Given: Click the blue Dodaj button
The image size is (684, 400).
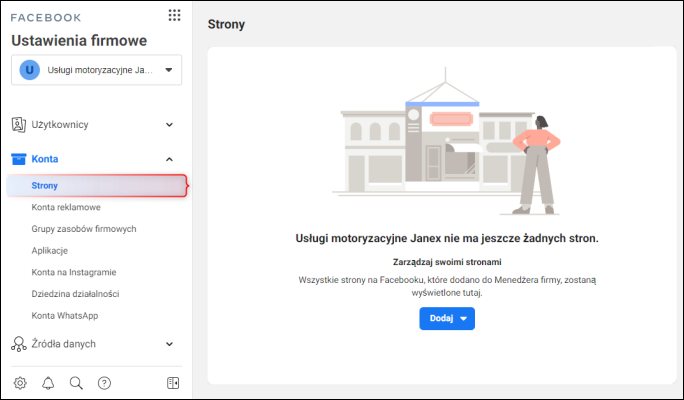Looking at the screenshot, I should (x=447, y=318).
